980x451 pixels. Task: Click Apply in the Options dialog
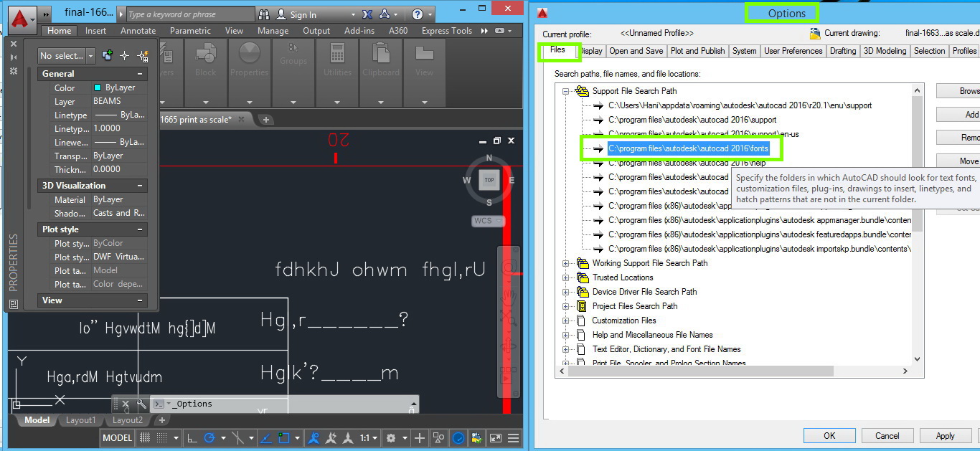pos(946,435)
